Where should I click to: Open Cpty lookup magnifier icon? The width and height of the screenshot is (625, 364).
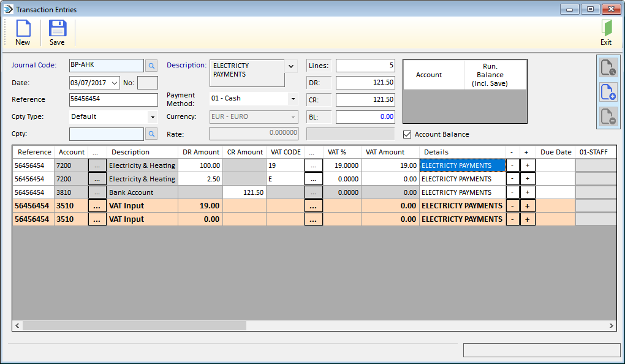151,134
